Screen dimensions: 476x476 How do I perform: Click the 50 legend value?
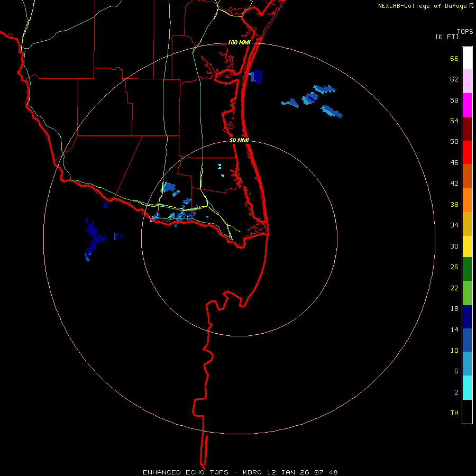pyautogui.click(x=454, y=142)
